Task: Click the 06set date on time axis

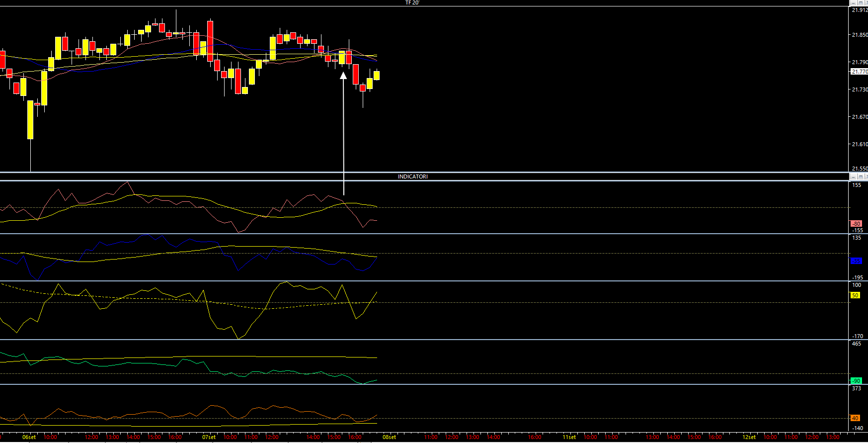Action: click(29, 437)
